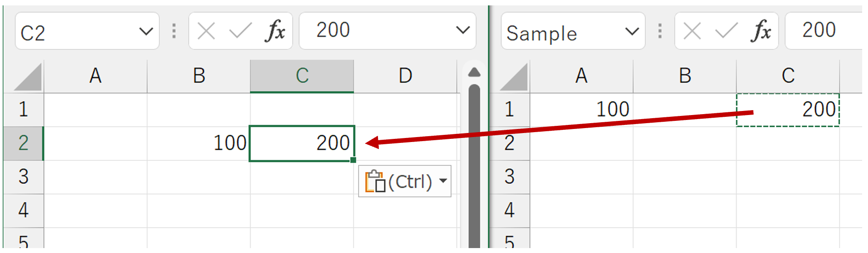Open the Name Box dropdown showing Sample
The width and height of the screenshot is (868, 253).
632,31
